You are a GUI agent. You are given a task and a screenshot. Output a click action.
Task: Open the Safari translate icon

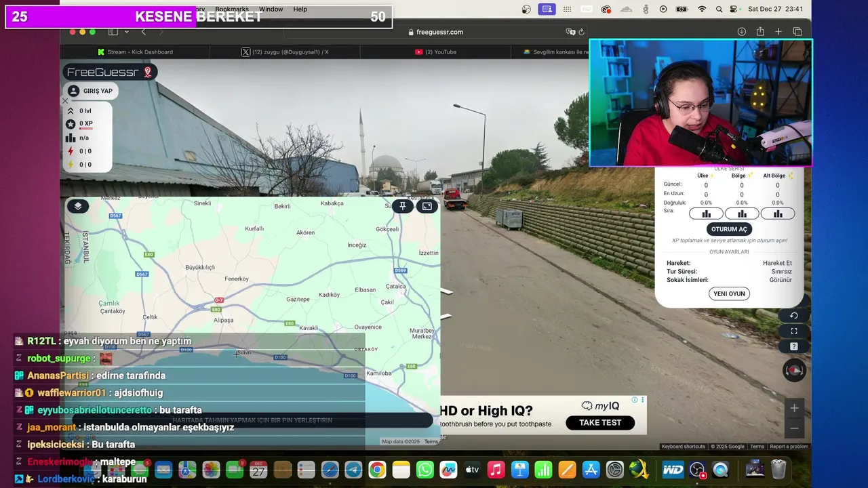[x=570, y=32]
